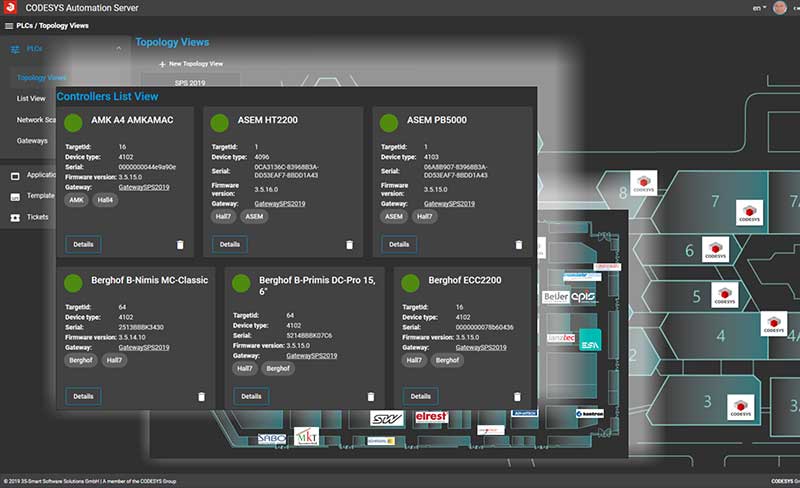Open Gateways from the sidebar
The width and height of the screenshot is (800, 488).
coord(32,141)
